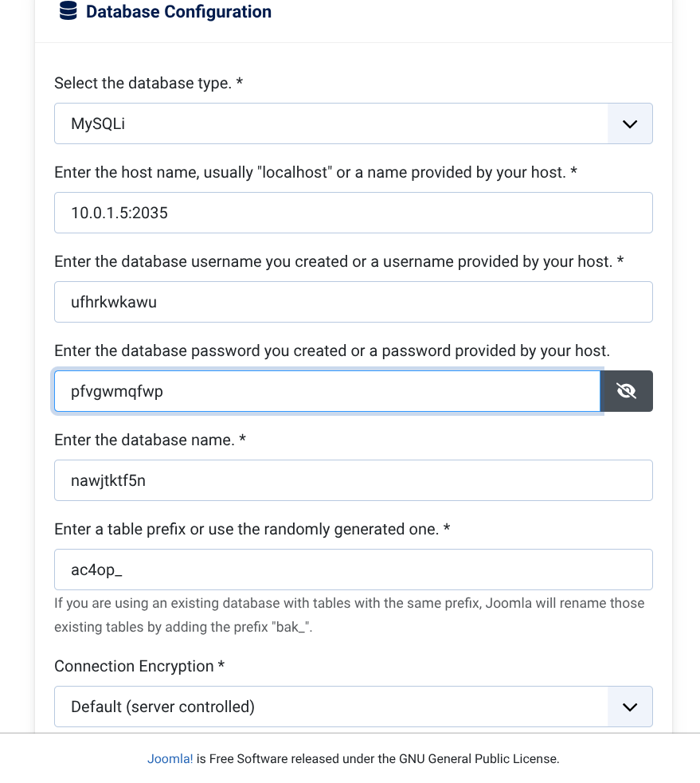
Task: Expand the Connection Encryption dropdown
Action: click(331, 707)
